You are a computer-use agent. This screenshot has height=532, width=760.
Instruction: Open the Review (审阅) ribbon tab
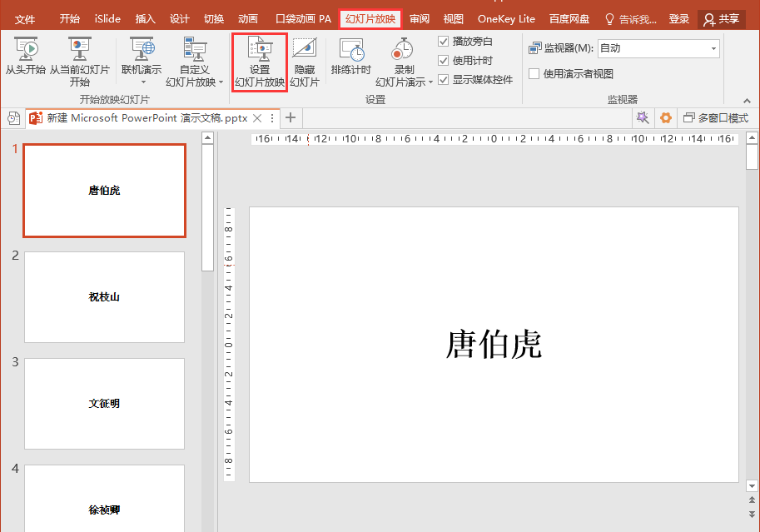click(420, 19)
